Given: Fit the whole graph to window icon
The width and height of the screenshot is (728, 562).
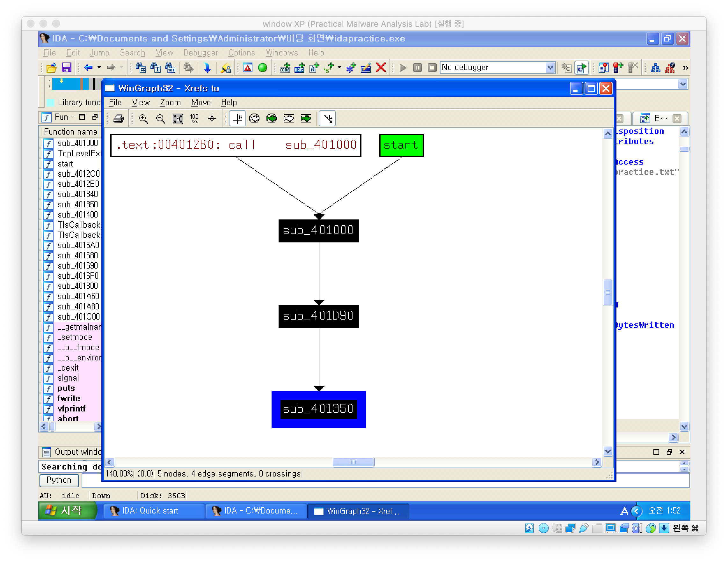Looking at the screenshot, I should point(178,119).
